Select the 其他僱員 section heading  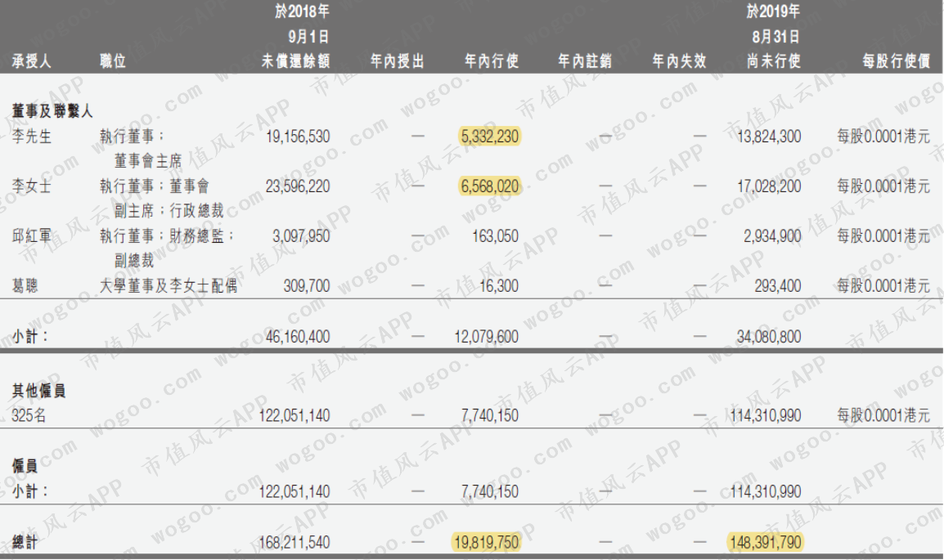click(x=38, y=391)
